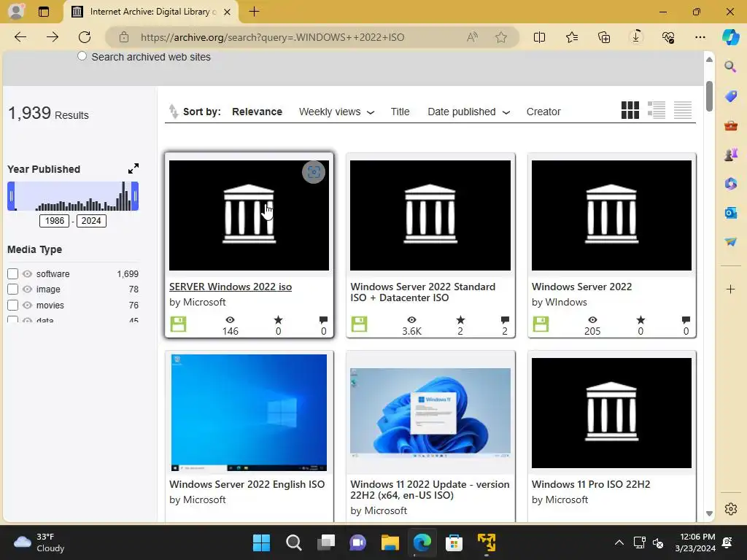Add this page to favorites star
This screenshot has width=747, height=560.
500,37
